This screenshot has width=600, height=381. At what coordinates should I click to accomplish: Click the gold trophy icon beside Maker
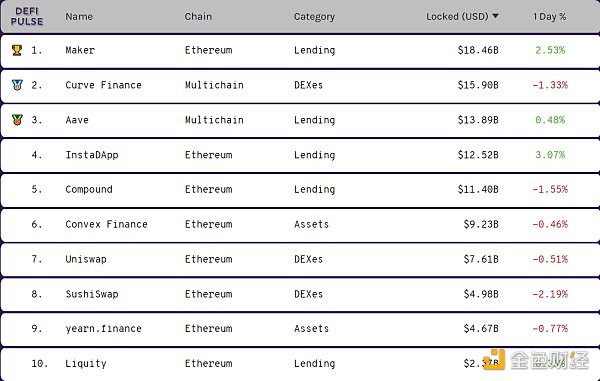[17, 50]
